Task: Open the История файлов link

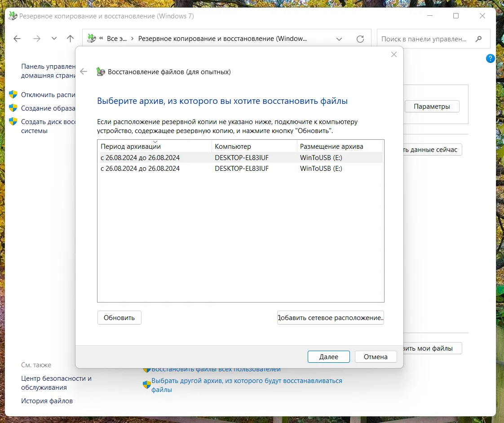Action: 47,401
